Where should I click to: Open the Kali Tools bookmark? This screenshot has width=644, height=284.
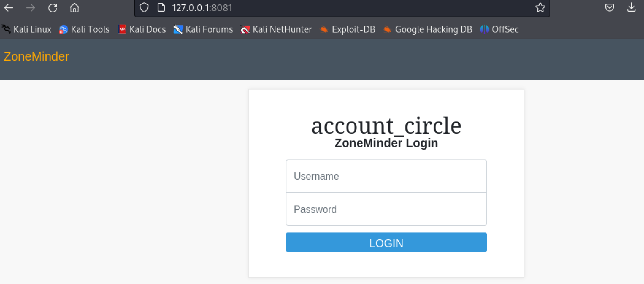coord(84,29)
